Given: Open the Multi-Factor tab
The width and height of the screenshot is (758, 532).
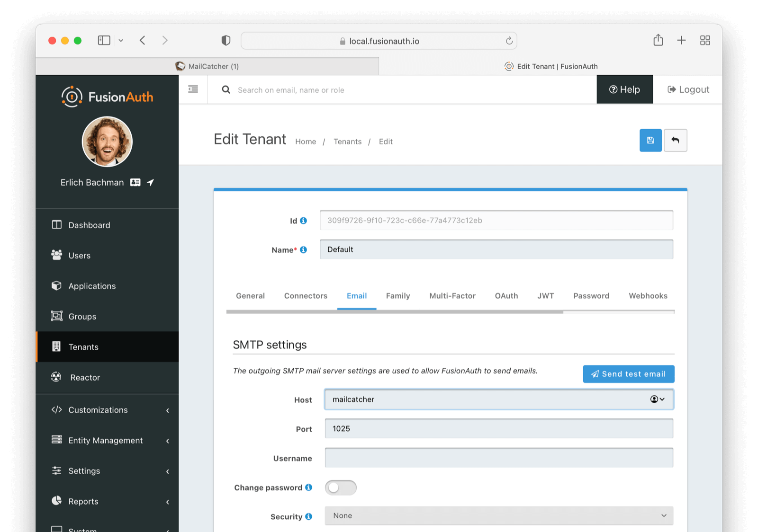Looking at the screenshot, I should point(452,296).
